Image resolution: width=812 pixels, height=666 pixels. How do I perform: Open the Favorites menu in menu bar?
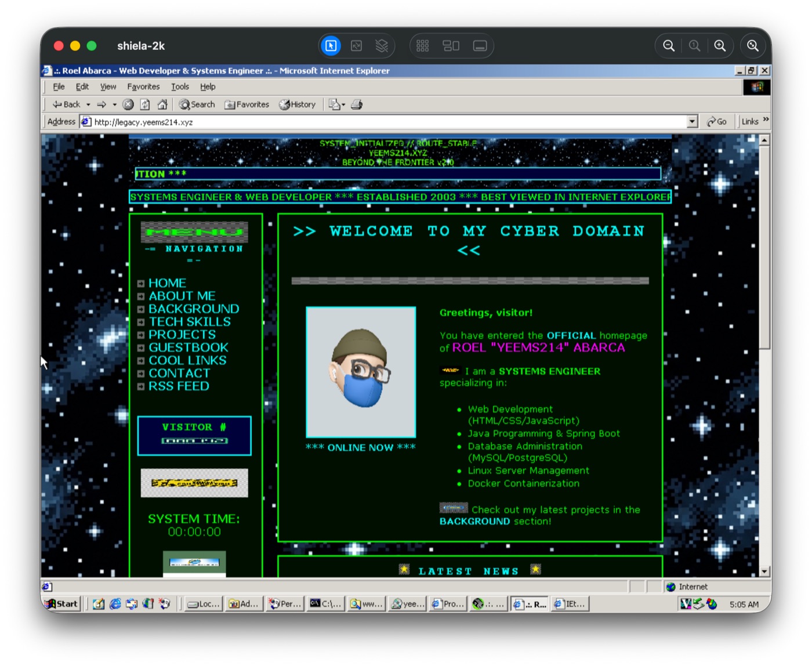[143, 86]
